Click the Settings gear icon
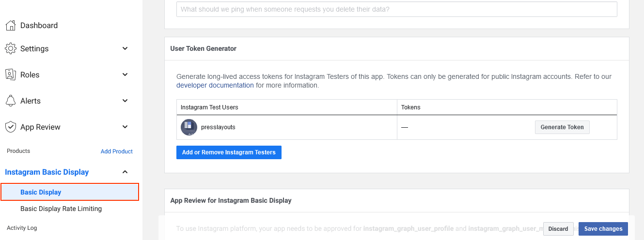The image size is (644, 240). [x=11, y=48]
